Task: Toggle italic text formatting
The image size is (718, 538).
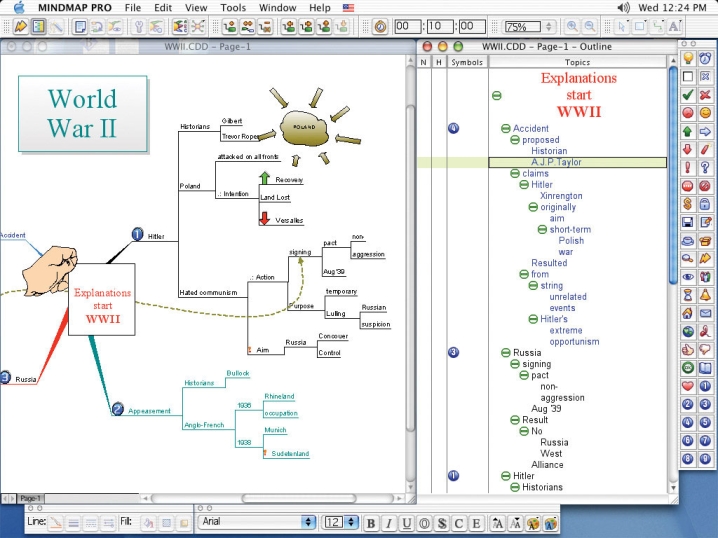Action: pos(388,522)
